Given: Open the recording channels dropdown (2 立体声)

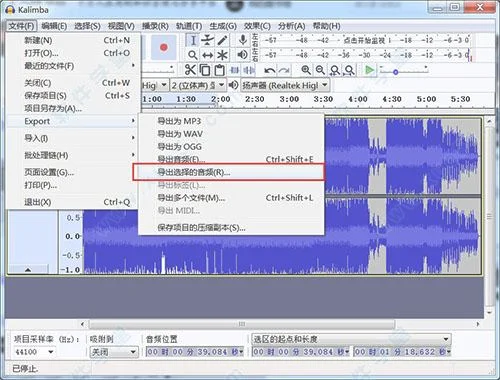Looking at the screenshot, I should pos(198,85).
